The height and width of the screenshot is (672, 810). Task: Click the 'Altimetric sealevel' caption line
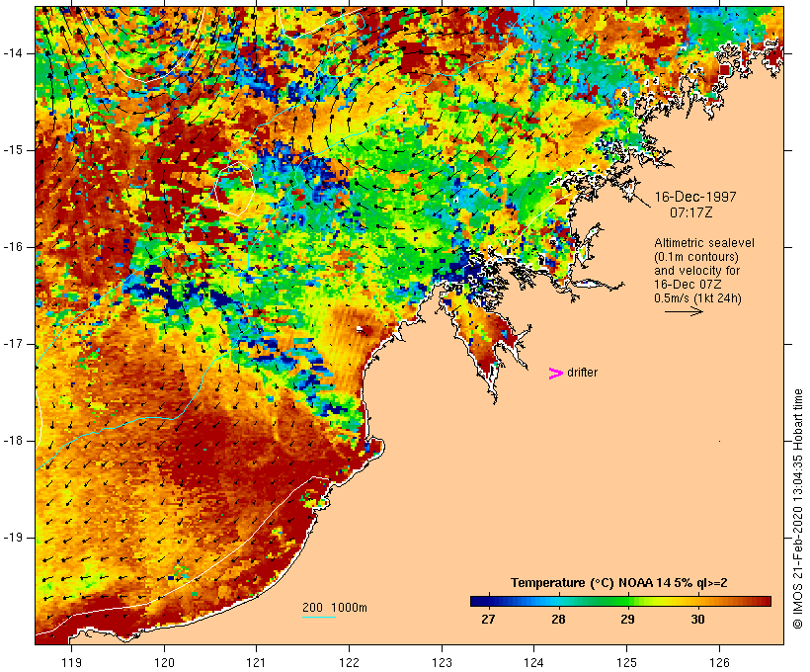pyautogui.click(x=704, y=243)
